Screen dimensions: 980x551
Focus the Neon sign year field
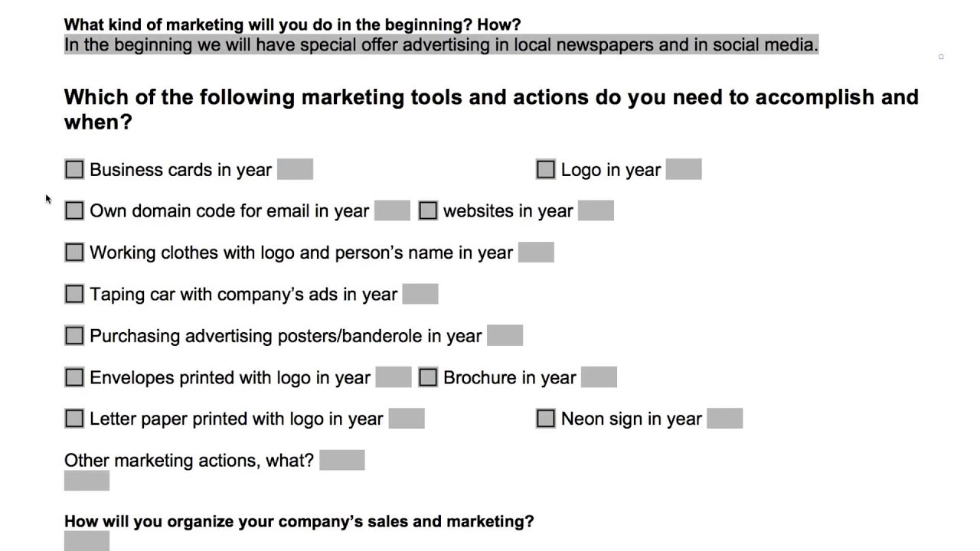point(724,419)
